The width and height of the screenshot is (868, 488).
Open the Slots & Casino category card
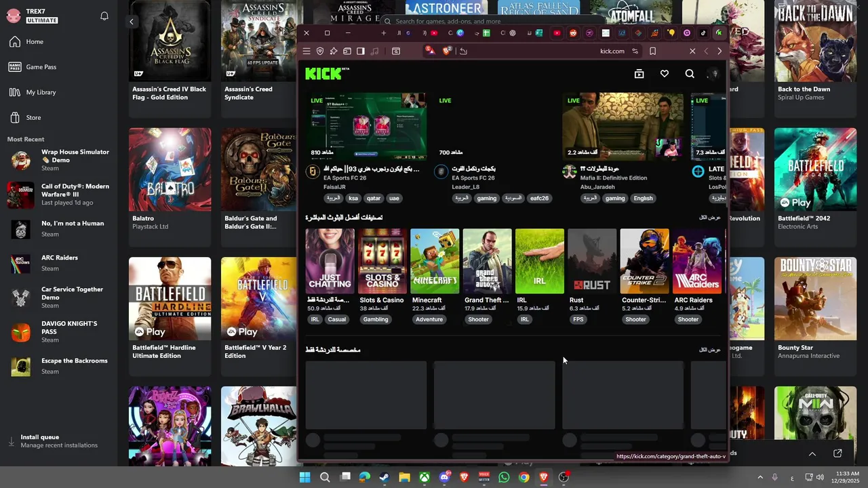[x=382, y=261]
